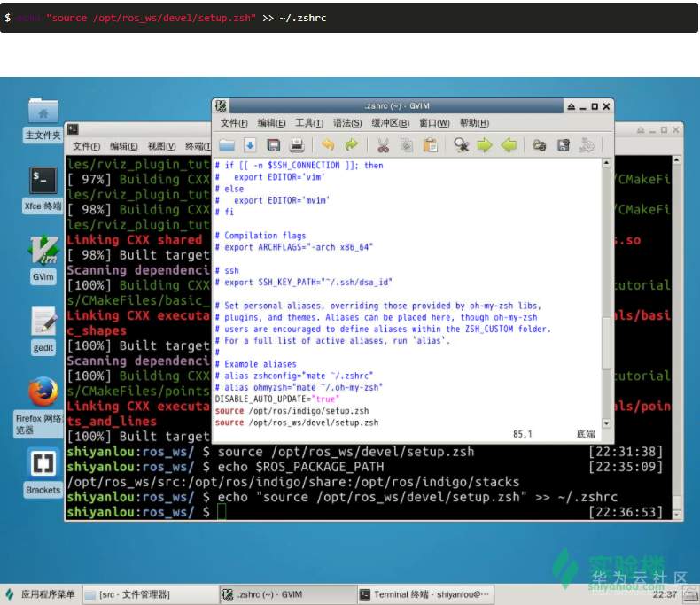Click the GVIM scrollbar up arrow
This screenshot has height=605, width=700.
(606, 163)
